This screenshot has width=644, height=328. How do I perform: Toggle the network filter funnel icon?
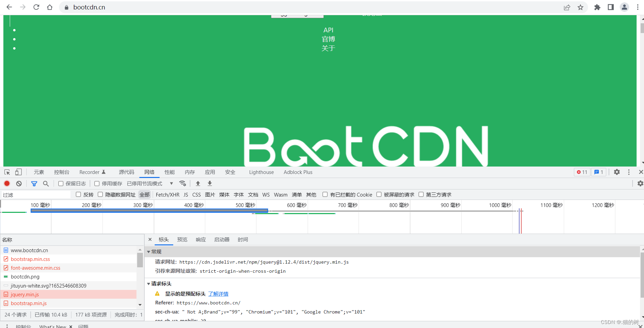click(34, 183)
